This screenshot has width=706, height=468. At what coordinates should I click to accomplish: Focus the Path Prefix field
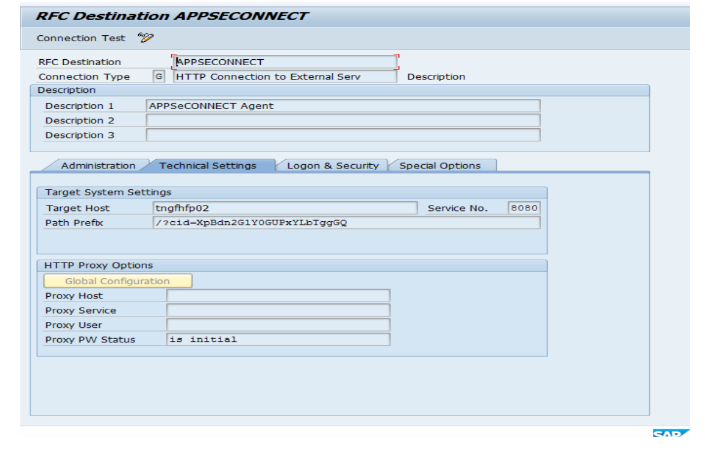(x=344, y=222)
